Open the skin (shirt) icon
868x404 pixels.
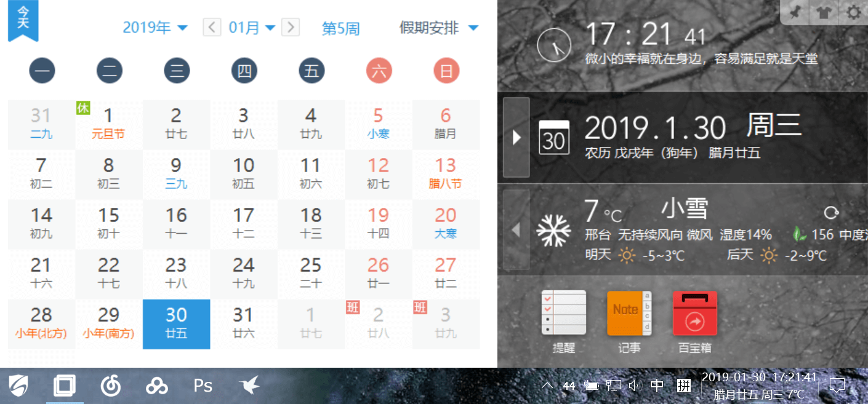(823, 12)
